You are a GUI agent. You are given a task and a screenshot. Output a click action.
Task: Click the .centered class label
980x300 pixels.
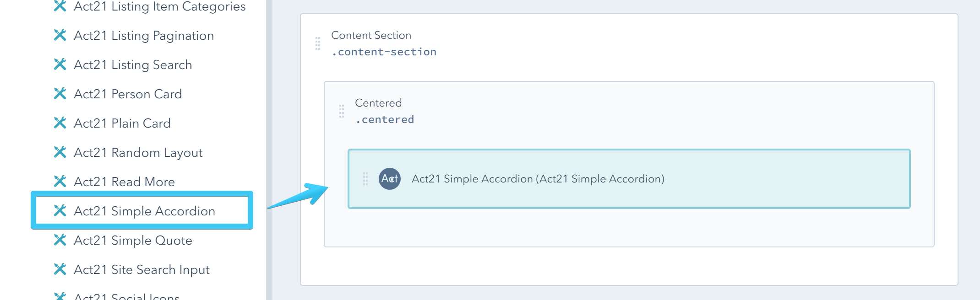(x=385, y=119)
